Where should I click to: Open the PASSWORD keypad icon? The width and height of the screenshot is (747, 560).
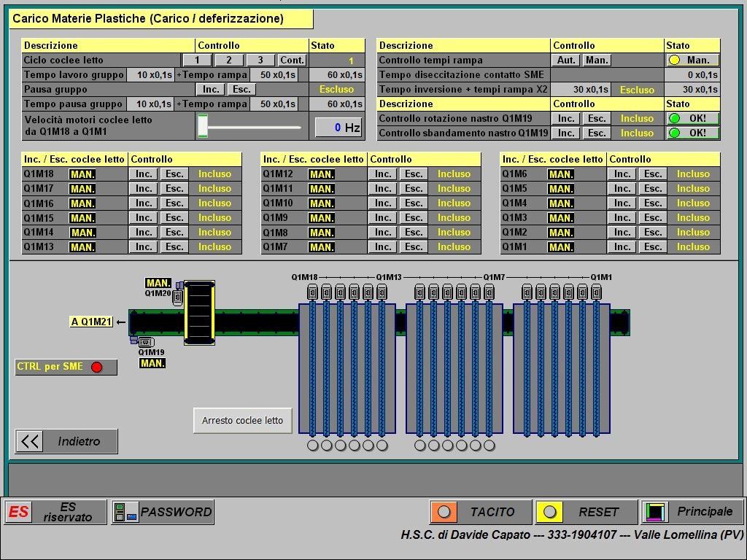coord(125,512)
